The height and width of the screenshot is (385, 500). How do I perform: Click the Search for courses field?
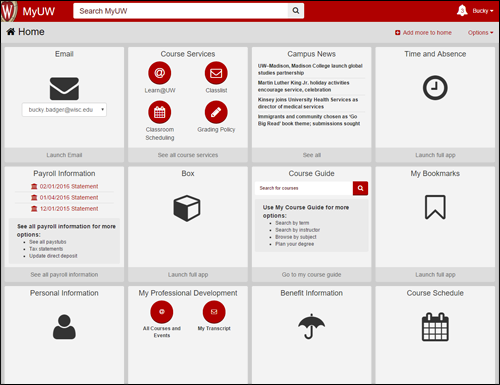(304, 188)
